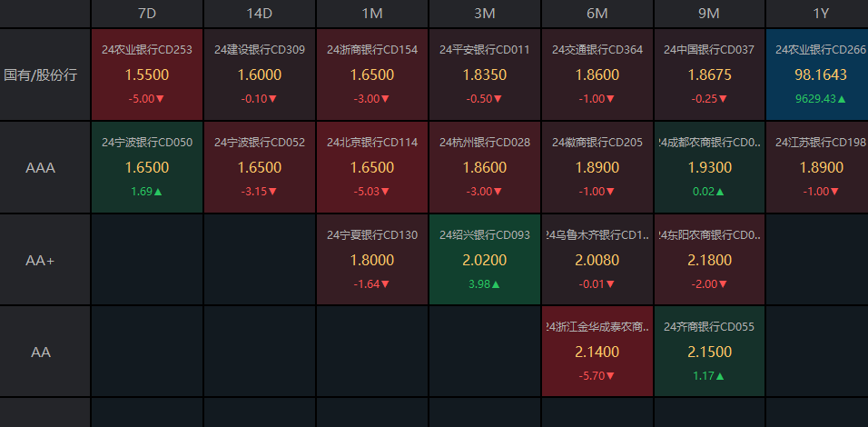Image resolution: width=868 pixels, height=427 pixels.
Task: Click the 24浙商银行CD154 cell
Action: (x=372, y=74)
